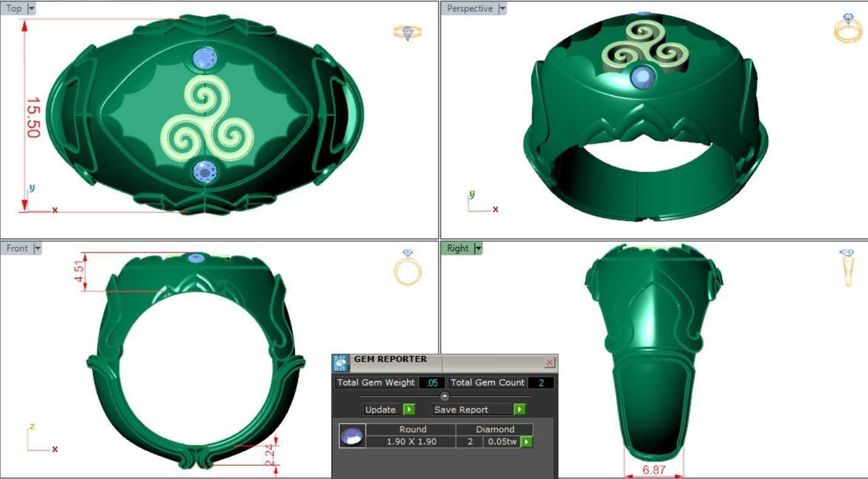
Task: Adjust the Gem Reporter slider handle
Action: [x=445, y=396]
